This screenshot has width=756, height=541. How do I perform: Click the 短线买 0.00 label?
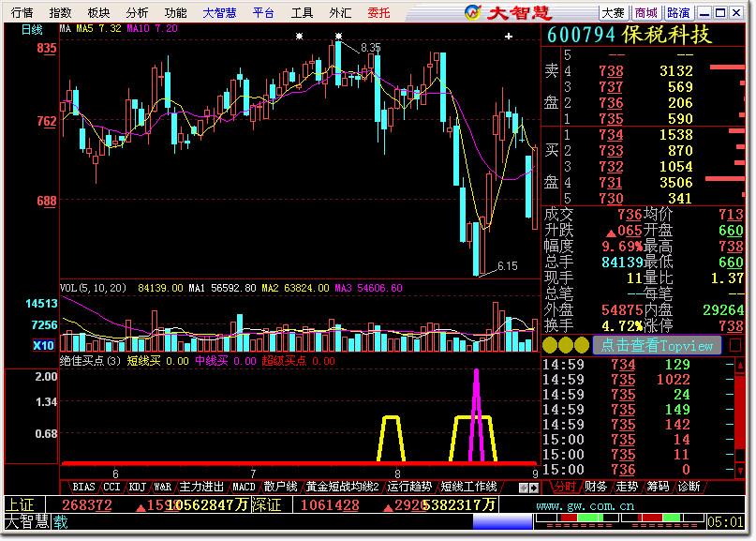[157, 361]
